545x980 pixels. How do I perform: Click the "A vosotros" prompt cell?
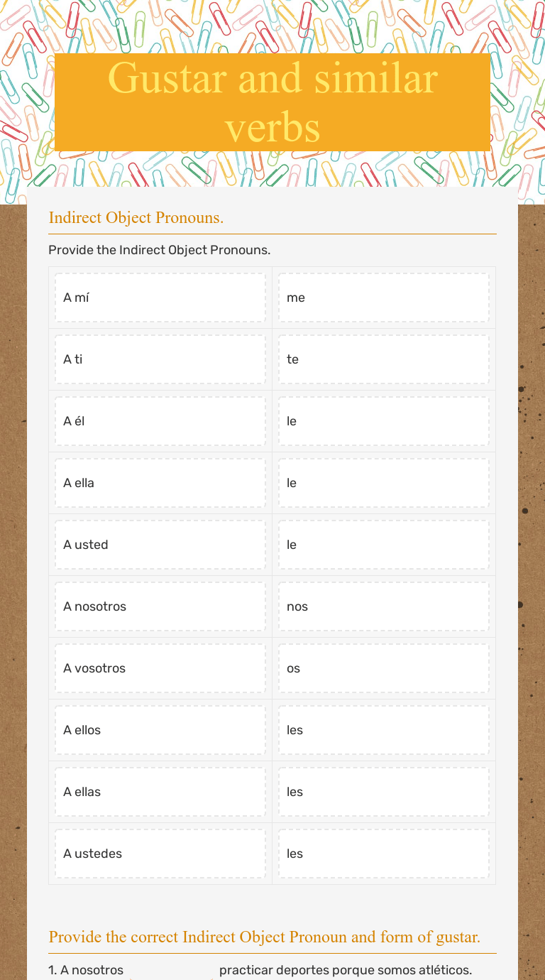point(160,668)
